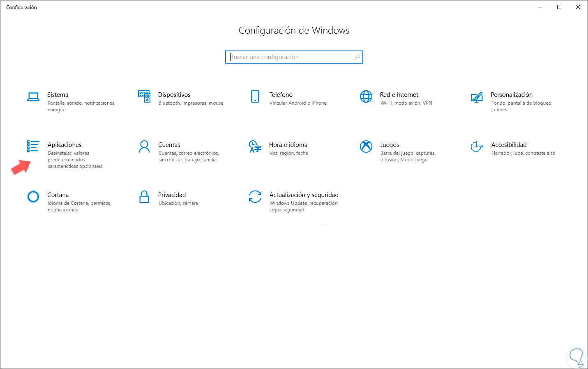Open the Aplicaciones list icon

click(33, 146)
